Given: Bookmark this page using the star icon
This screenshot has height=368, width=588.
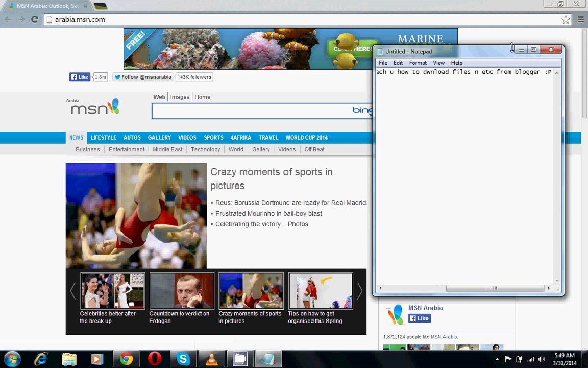Looking at the screenshot, I should [x=566, y=19].
